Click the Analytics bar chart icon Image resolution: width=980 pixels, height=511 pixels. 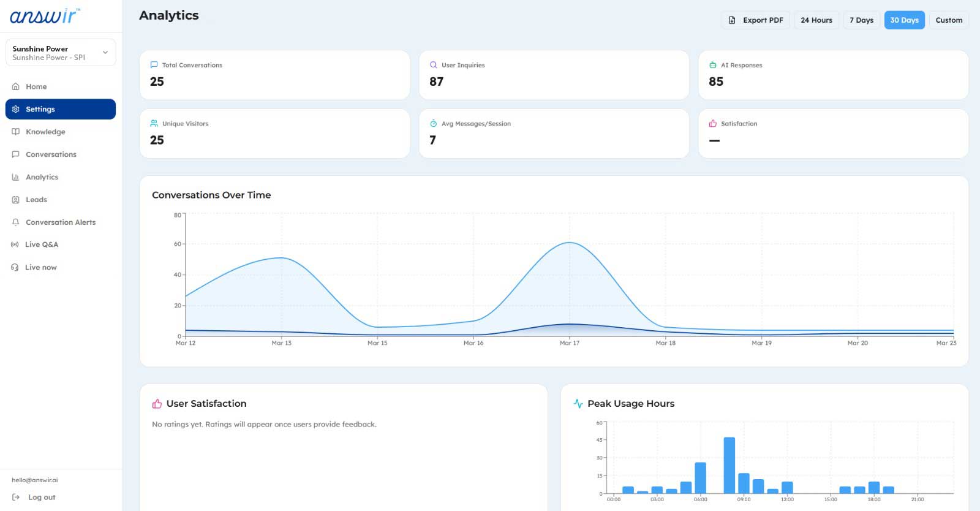(16, 177)
